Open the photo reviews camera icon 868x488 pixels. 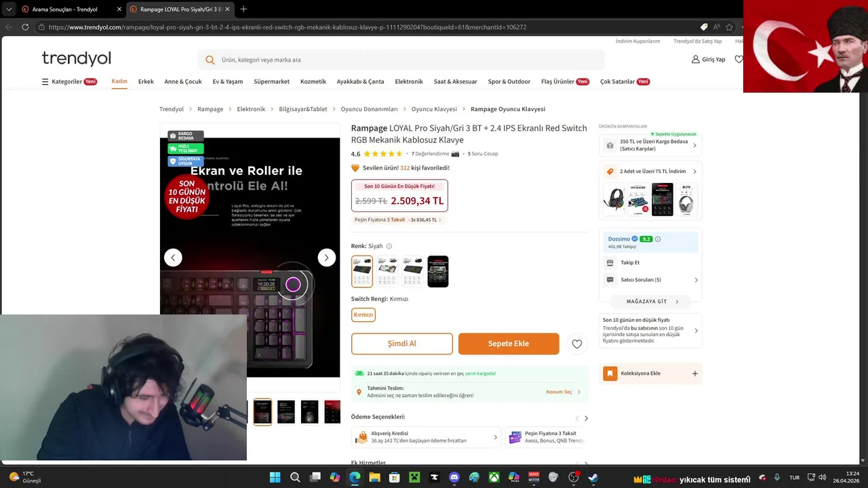[455, 154]
